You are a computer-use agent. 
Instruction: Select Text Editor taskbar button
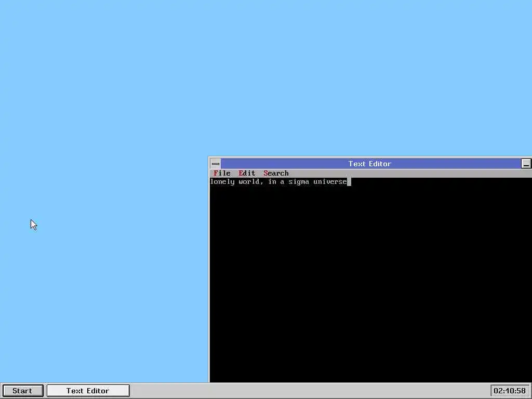[x=88, y=391]
